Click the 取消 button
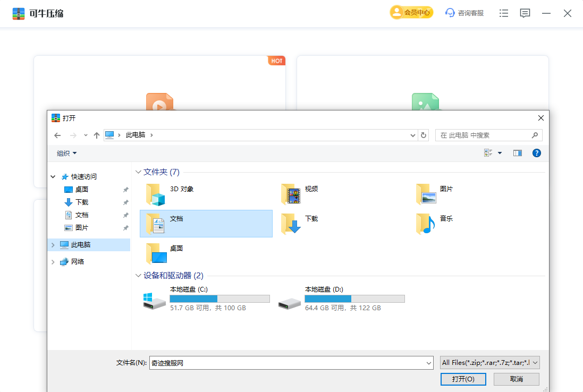The height and width of the screenshot is (392, 583). pyautogui.click(x=517, y=379)
